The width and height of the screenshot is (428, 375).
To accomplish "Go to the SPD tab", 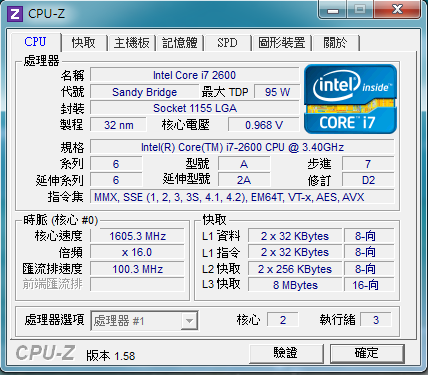I will pyautogui.click(x=227, y=43).
